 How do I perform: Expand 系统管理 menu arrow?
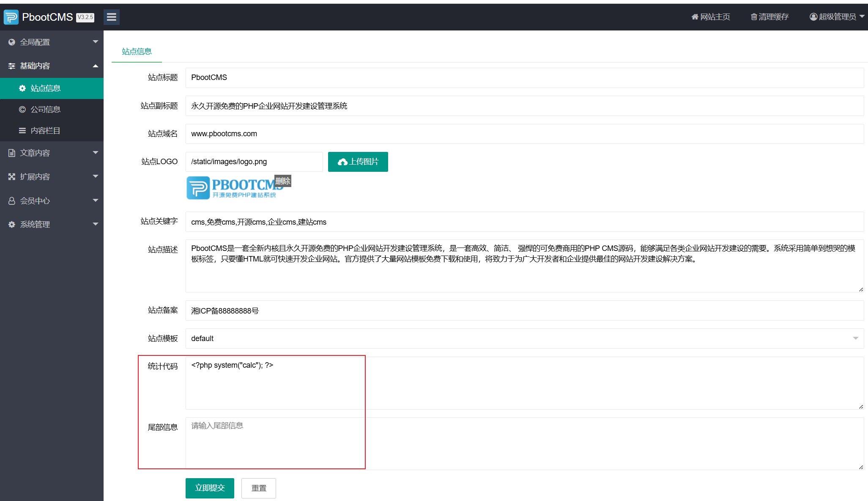pos(96,224)
